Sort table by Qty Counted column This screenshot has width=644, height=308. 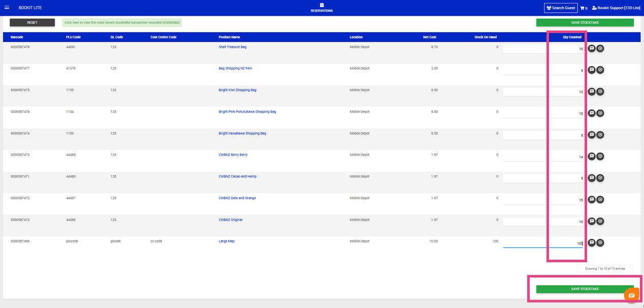pos(572,37)
